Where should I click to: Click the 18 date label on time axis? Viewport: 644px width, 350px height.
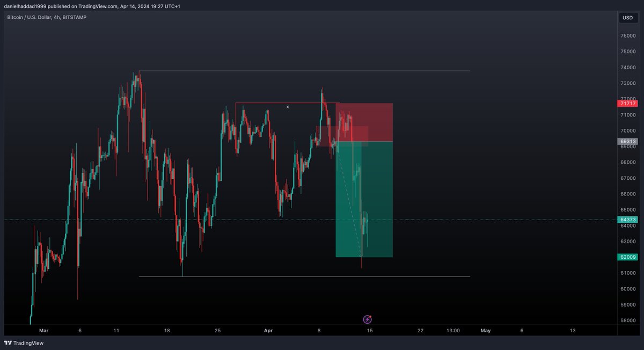(167, 331)
